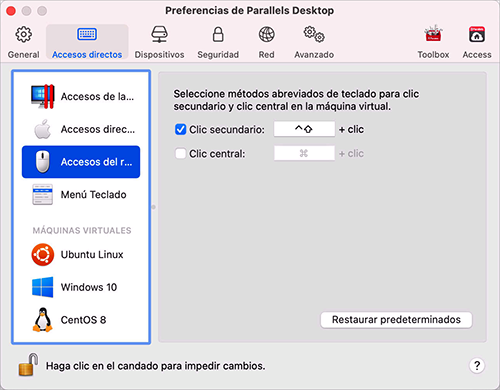Open the Dispositivos drive icon
Viewport: 500px width, 390px height.
[x=159, y=34]
